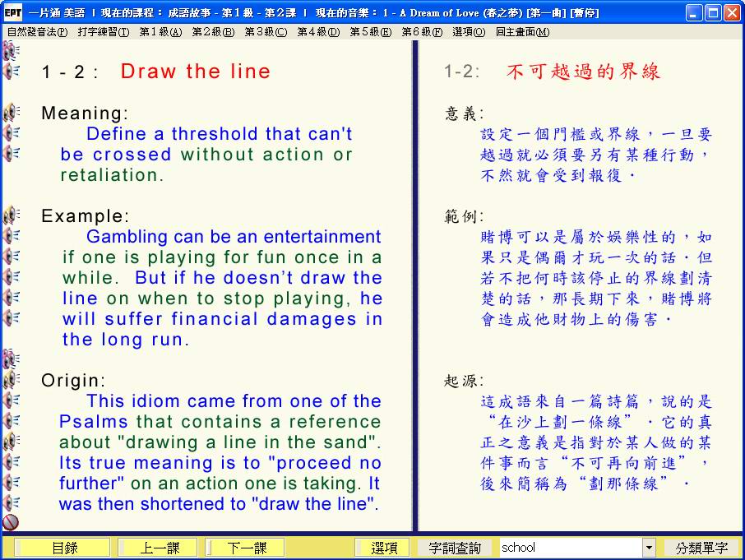Go to previous lesson with 上一課
Viewport: 745px width, 560px height.
[x=157, y=548]
